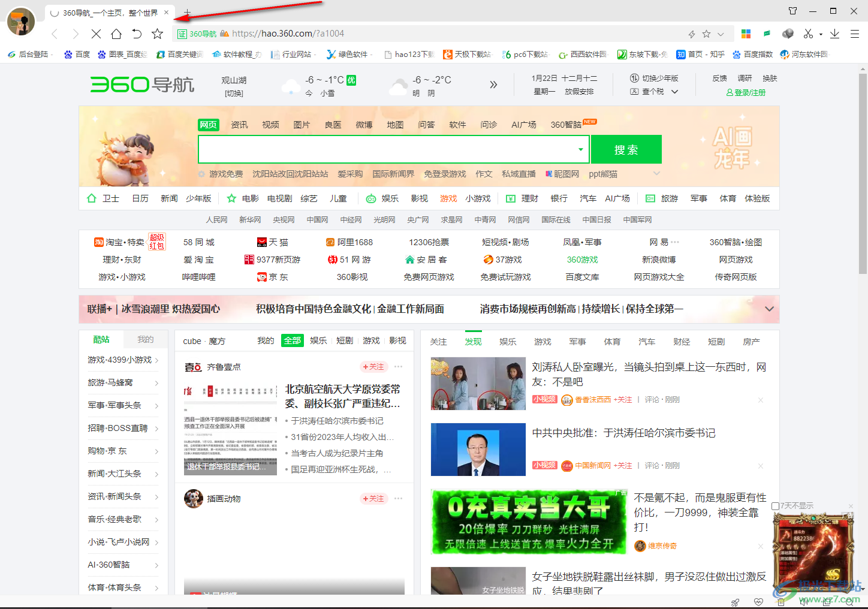This screenshot has width=868, height=609.
Task: Select the scissors screenshot tool
Action: [x=808, y=34]
